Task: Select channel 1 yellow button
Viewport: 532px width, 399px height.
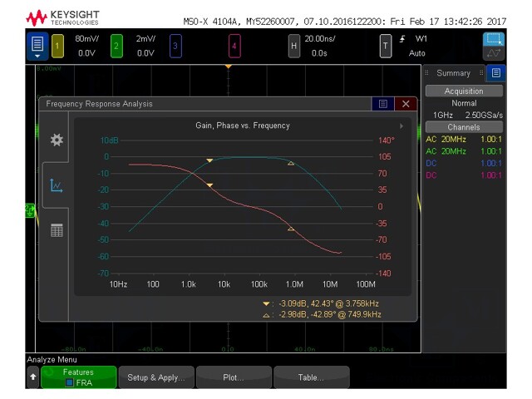Action: [57, 46]
